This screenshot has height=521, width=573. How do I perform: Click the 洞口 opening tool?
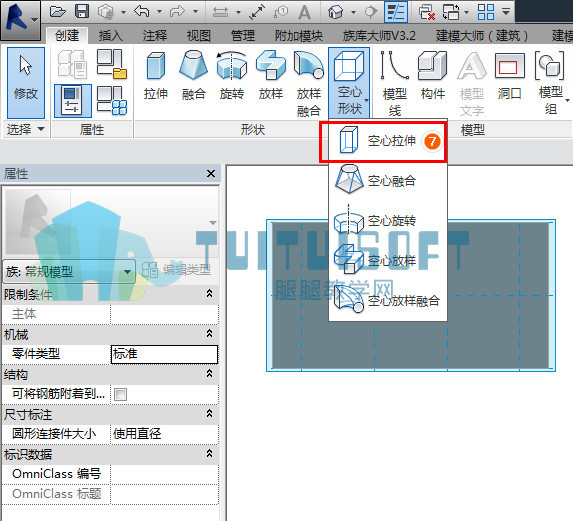[x=509, y=76]
